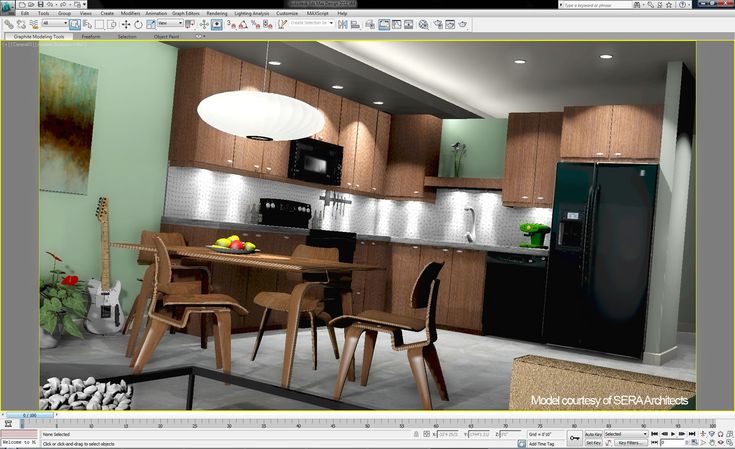Toggle Set Key mode
735x449 pixels.
tap(592, 443)
